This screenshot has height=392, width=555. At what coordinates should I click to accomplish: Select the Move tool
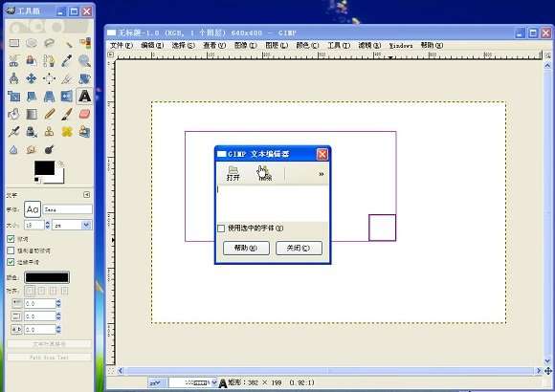click(x=32, y=78)
